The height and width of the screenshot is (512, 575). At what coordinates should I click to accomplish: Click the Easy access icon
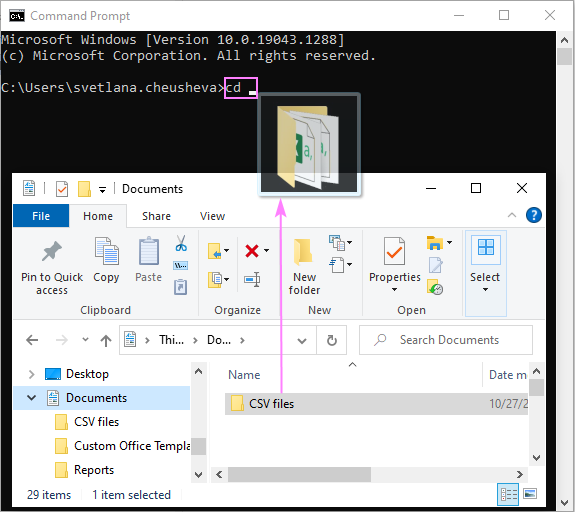(337, 265)
